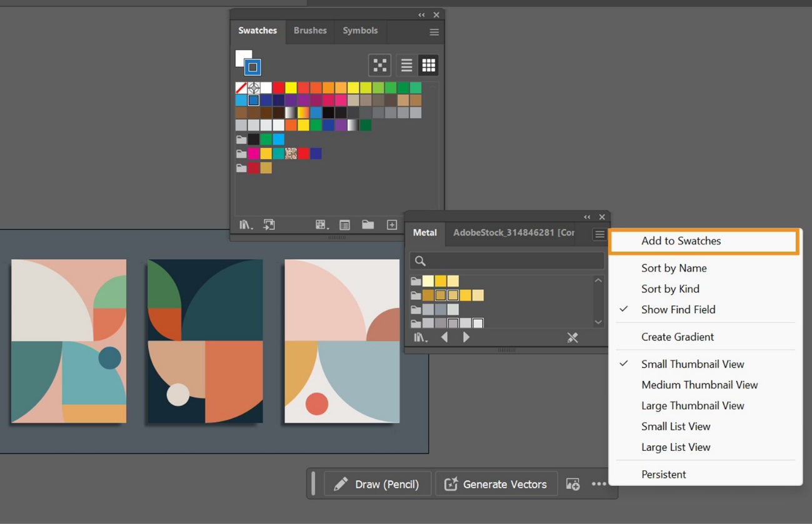Screen dimensions: 812x524
Task: Open the Show Swatch Kinds menu
Action: click(x=321, y=224)
